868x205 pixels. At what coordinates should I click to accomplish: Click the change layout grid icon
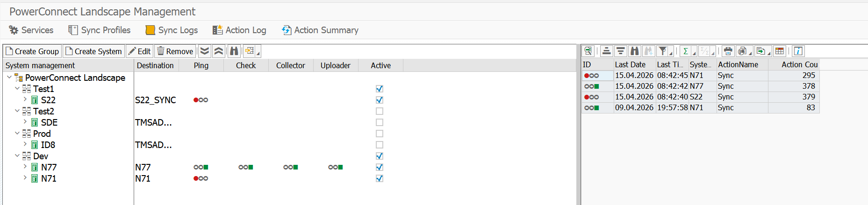coord(779,51)
